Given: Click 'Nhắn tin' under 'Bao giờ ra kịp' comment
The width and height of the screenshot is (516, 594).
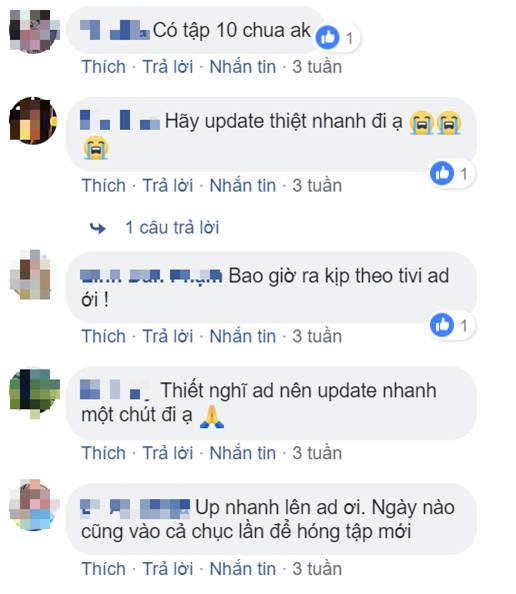Looking at the screenshot, I should 243,336.
